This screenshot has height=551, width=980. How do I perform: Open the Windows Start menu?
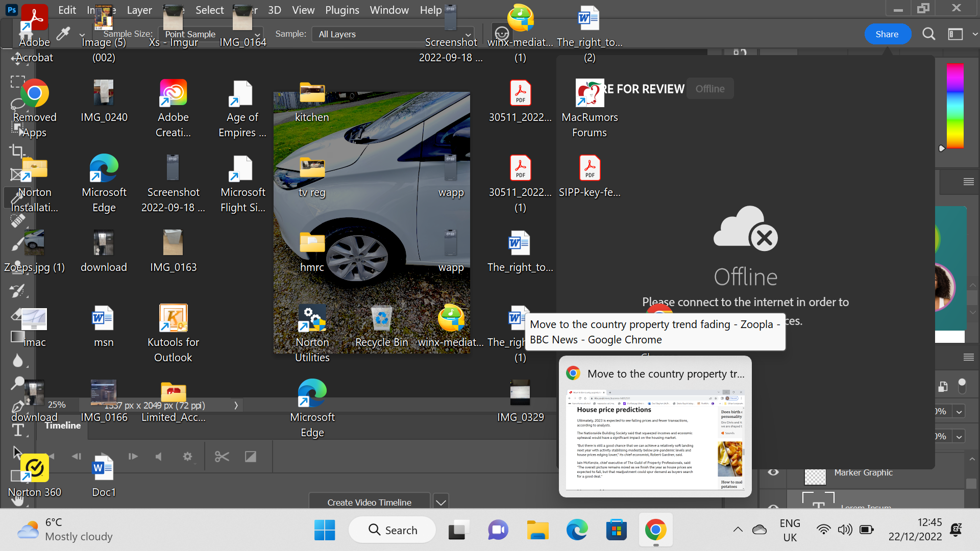(325, 531)
